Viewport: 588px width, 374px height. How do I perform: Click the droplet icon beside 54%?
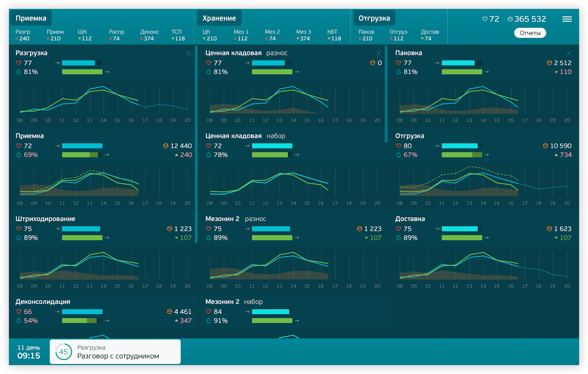tap(19, 321)
